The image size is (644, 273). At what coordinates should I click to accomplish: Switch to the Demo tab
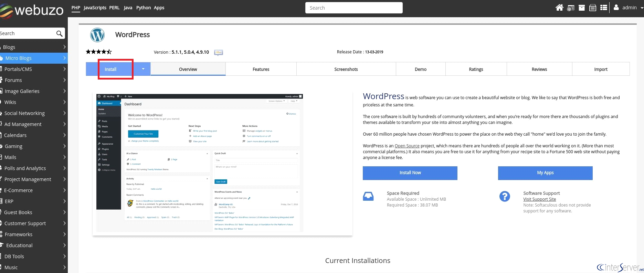pos(421,69)
